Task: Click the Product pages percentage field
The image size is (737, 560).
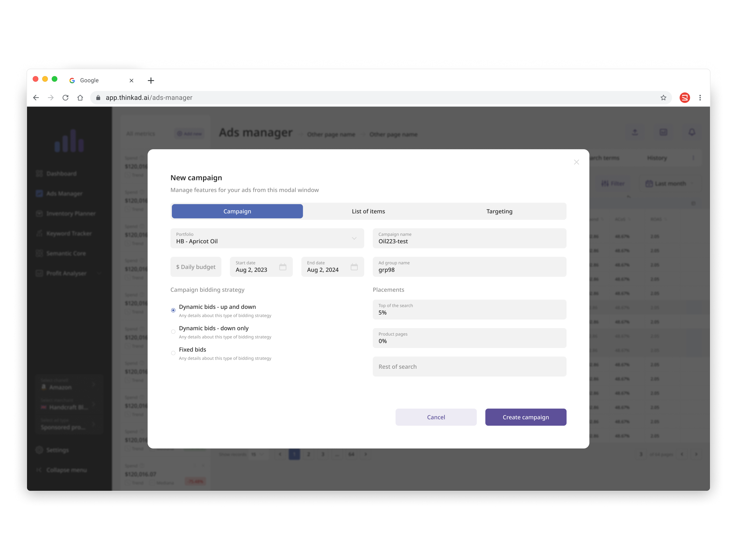Action: coord(469,338)
